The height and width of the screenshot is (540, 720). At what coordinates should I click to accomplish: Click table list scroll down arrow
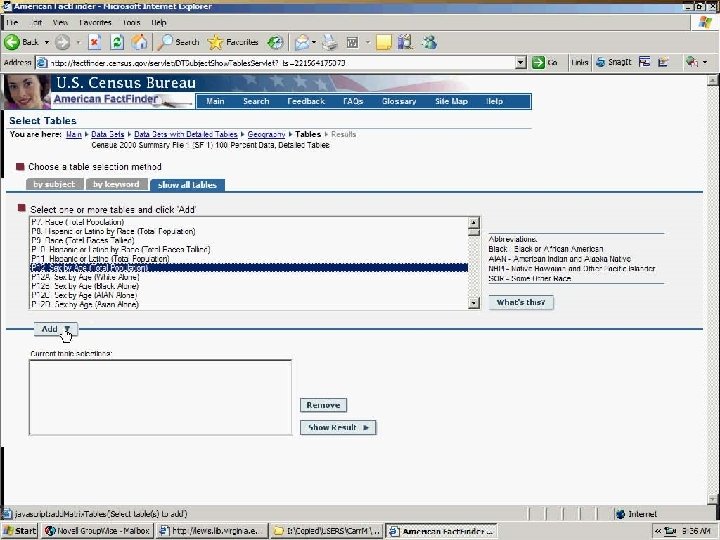[x=473, y=303]
